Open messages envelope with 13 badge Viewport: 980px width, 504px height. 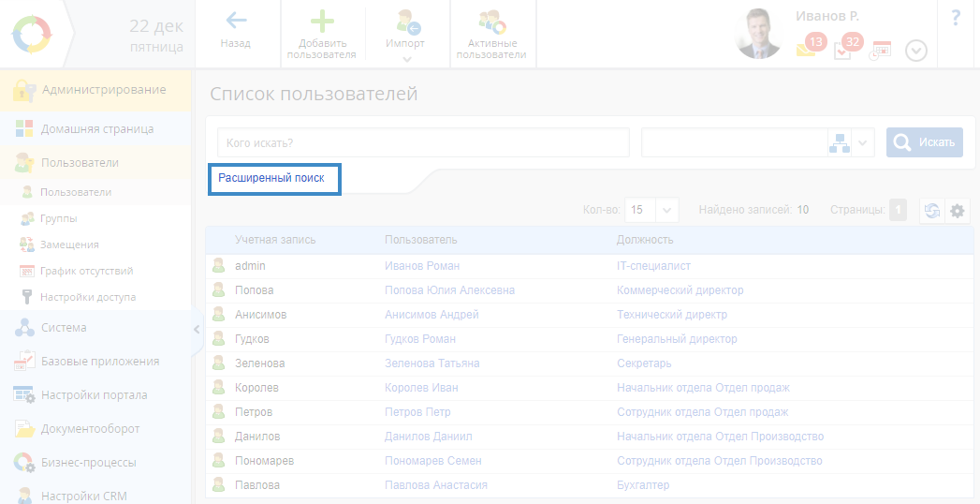[x=807, y=51]
